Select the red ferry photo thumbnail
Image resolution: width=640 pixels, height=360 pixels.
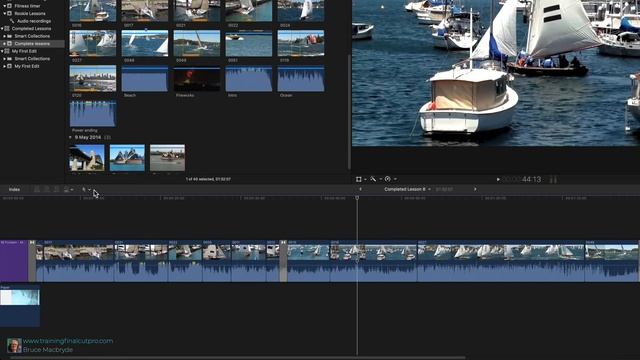point(167,158)
